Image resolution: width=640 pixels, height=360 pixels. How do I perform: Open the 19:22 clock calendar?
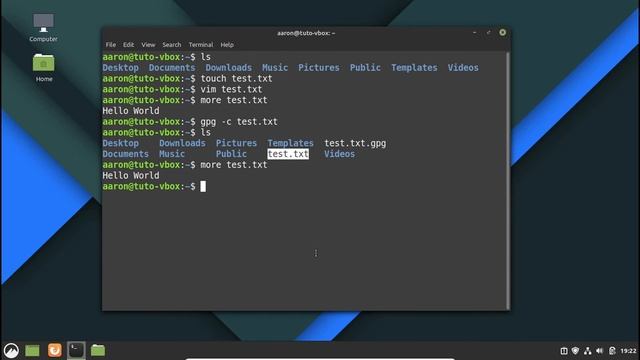pyautogui.click(x=628, y=351)
